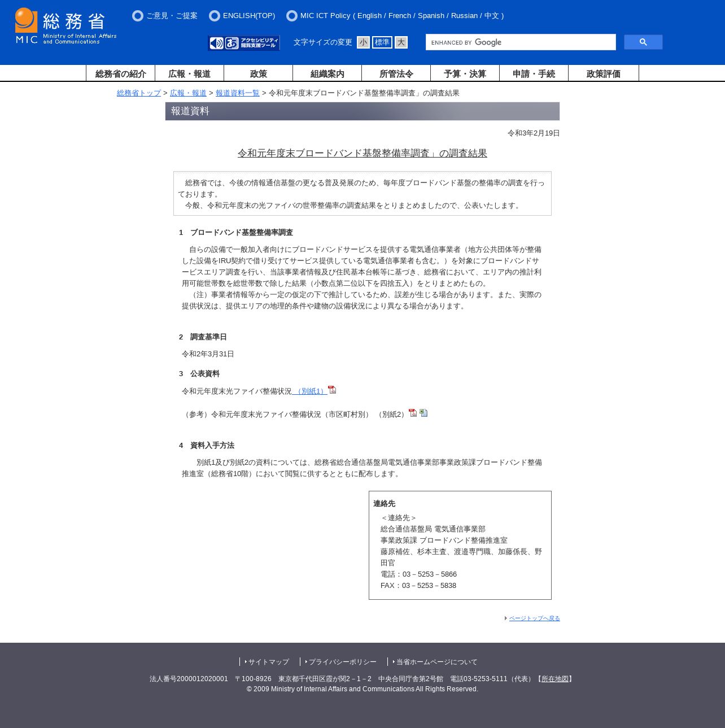Click the date 令和3年2月19日
The width and height of the screenshot is (725, 728).
(x=534, y=133)
